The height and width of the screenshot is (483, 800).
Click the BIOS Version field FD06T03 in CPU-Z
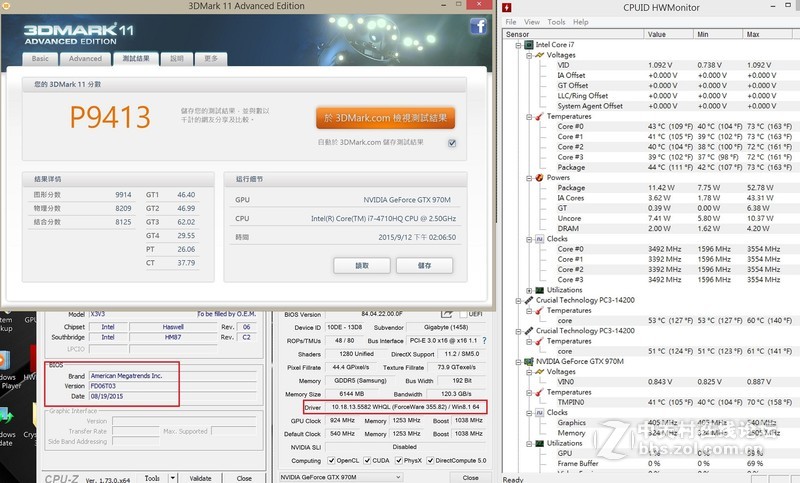(x=173, y=386)
